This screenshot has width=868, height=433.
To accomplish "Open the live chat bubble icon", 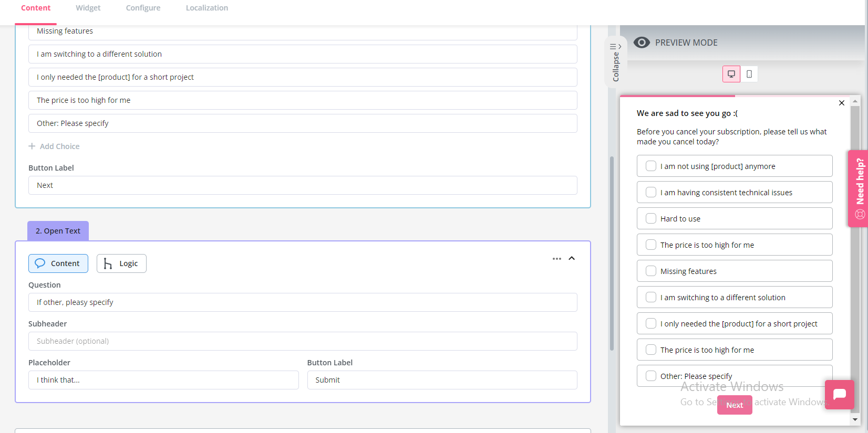I will click(x=839, y=394).
